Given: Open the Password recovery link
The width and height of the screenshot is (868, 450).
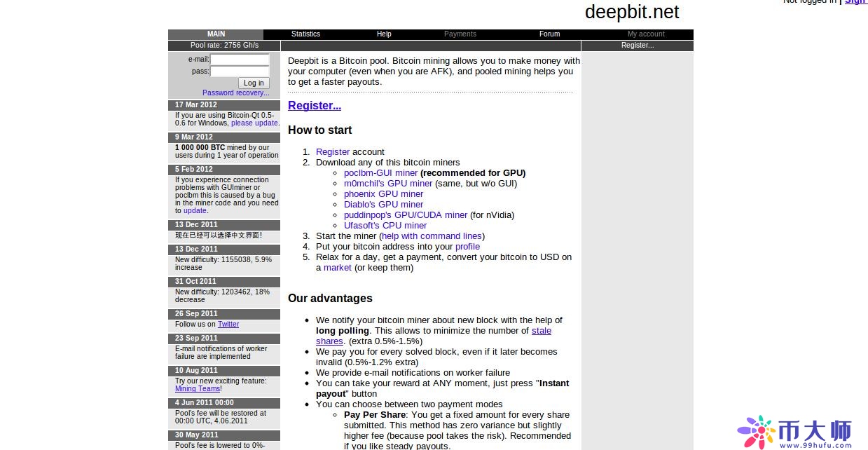Looking at the screenshot, I should click(x=235, y=93).
